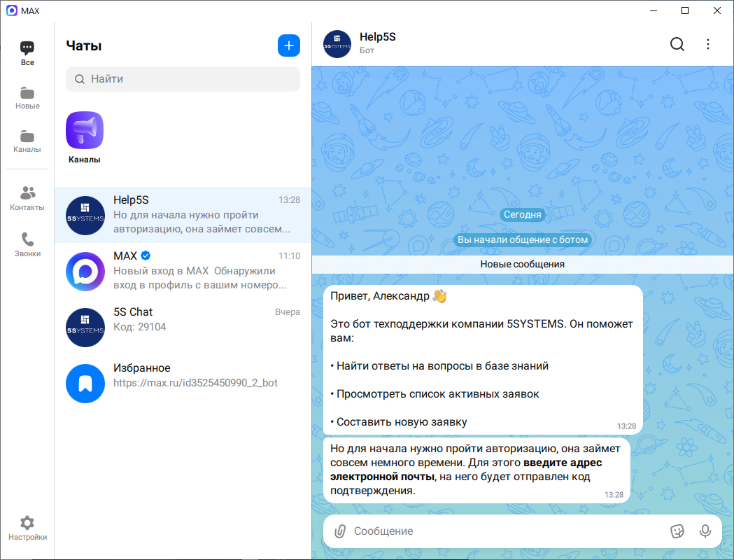Open the sticker and emoji picker
Viewport: 734px width, 560px height.
pos(677,531)
